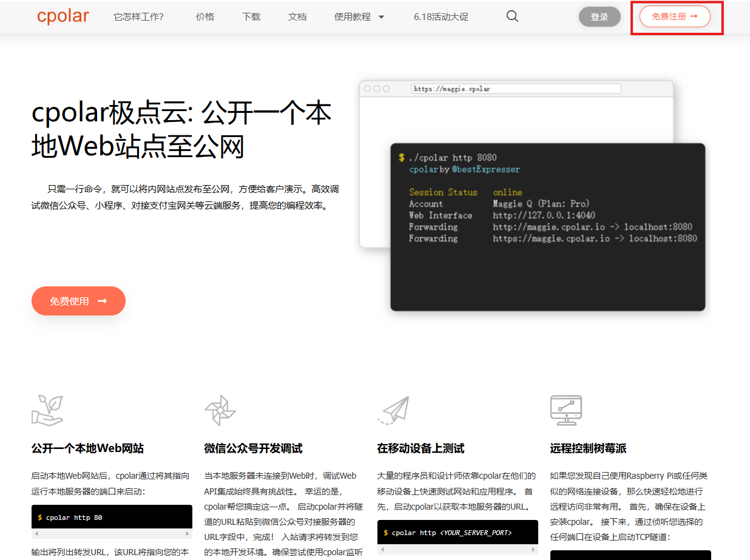This screenshot has width=750, height=560.
Task: Open the 价格 pricing page
Action: [205, 17]
